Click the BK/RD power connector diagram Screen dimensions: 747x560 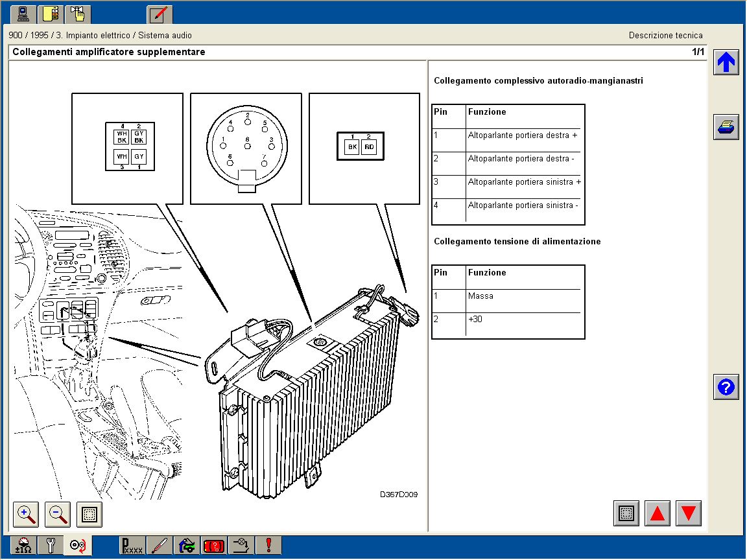point(361,146)
